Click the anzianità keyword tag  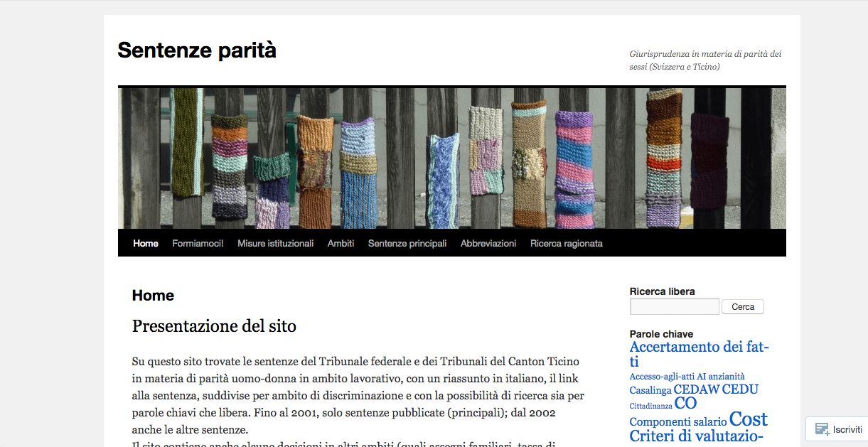click(x=727, y=377)
